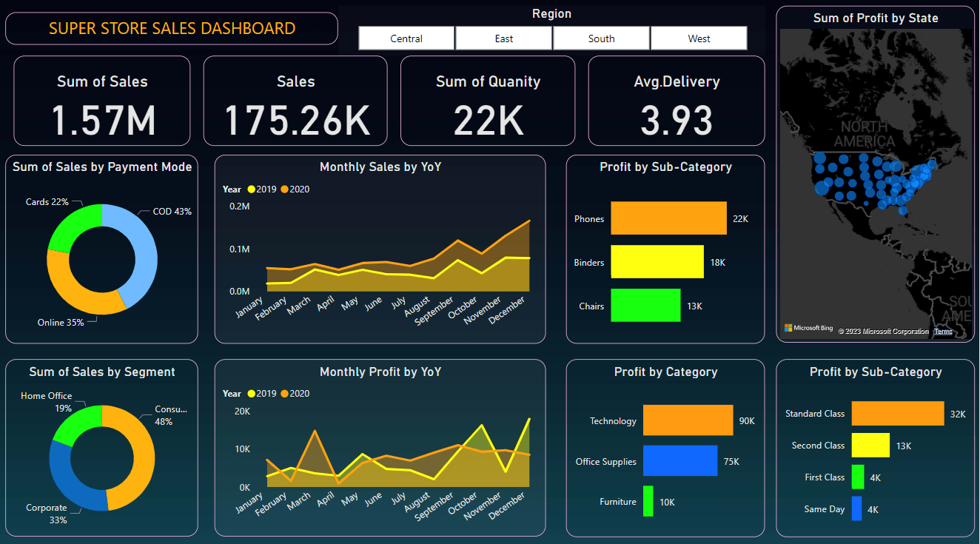This screenshot has width=980, height=544.
Task: Select the orange Standard Class bar
Action: point(898,414)
